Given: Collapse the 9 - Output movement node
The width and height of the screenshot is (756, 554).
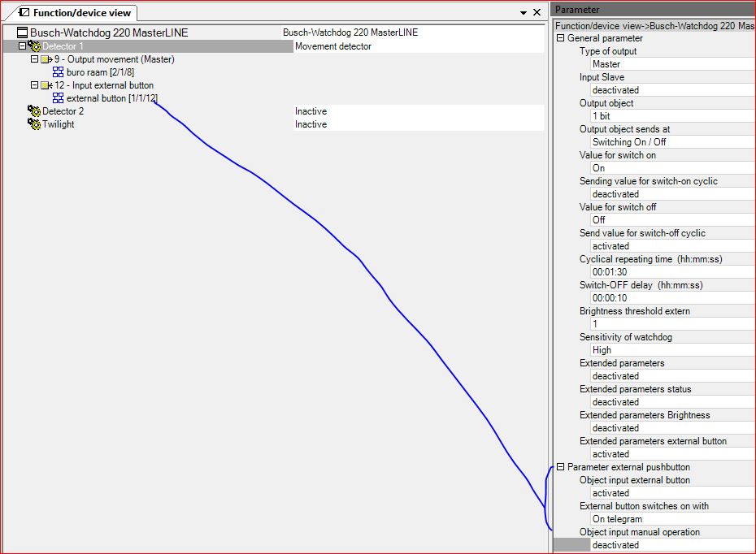Looking at the screenshot, I should pyautogui.click(x=34, y=59).
